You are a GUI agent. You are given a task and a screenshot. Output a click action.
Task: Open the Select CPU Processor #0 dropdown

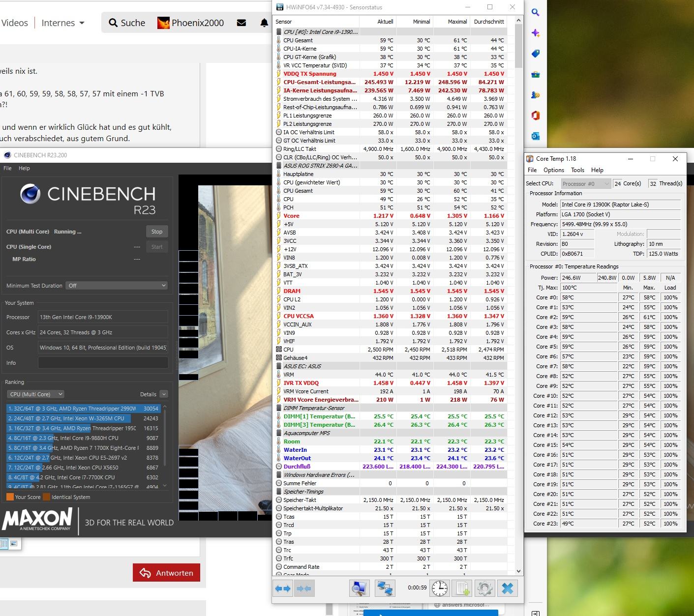pos(586,184)
